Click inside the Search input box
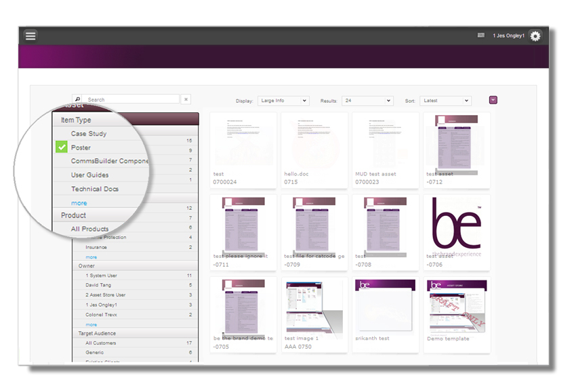The width and height of the screenshot is (576, 392). click(x=129, y=98)
